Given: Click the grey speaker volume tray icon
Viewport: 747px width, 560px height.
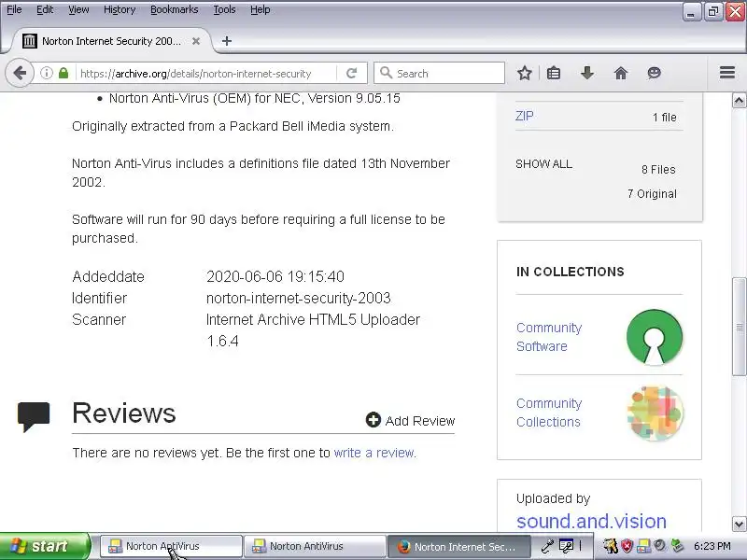Looking at the screenshot, I should (660, 546).
